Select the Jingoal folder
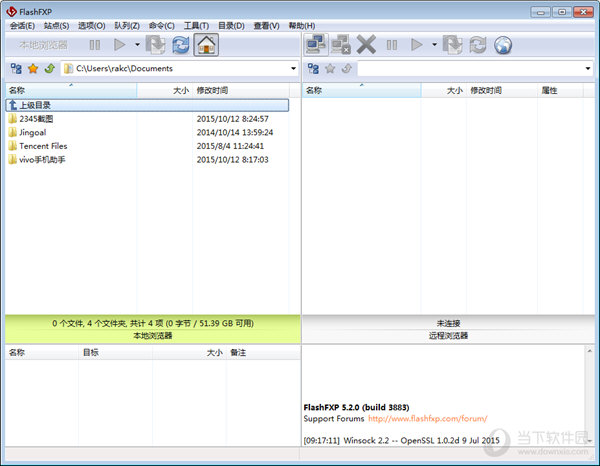This screenshot has width=600, height=466. [33, 132]
